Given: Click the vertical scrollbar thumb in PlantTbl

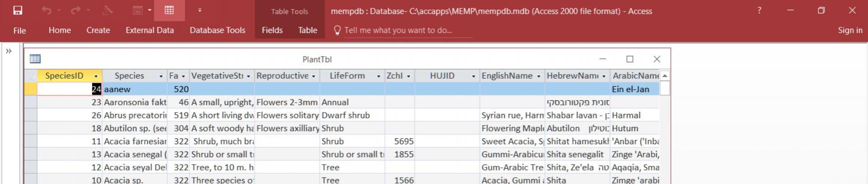Looking at the screenshot, I should [x=664, y=88].
